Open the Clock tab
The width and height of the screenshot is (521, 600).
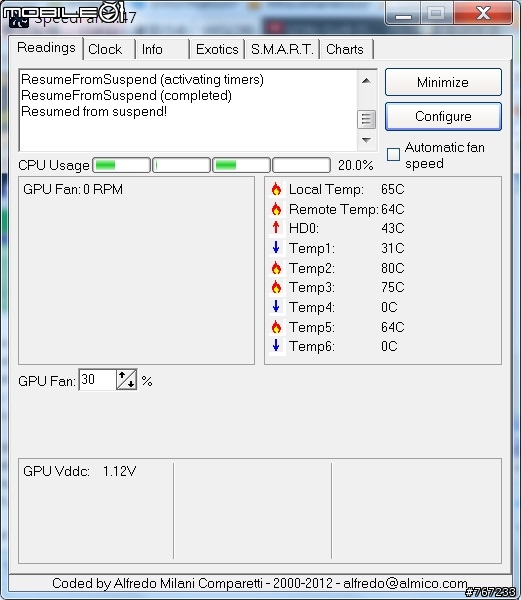point(106,49)
